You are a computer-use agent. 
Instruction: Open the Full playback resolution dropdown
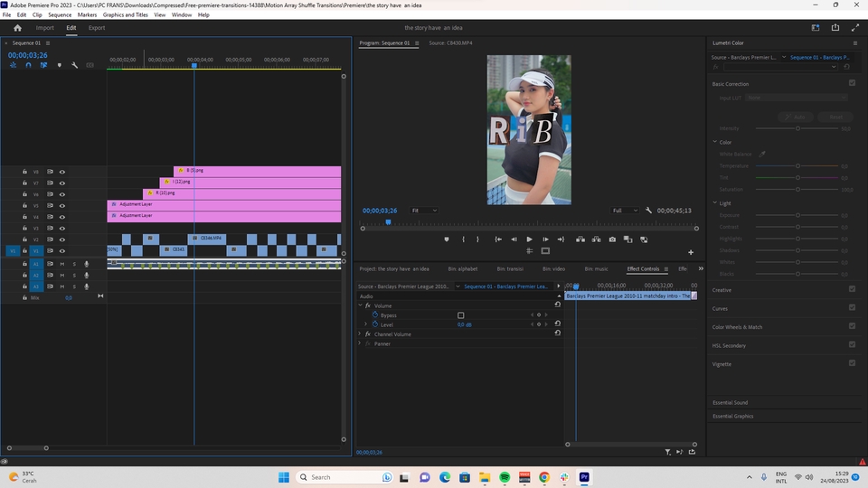point(625,211)
